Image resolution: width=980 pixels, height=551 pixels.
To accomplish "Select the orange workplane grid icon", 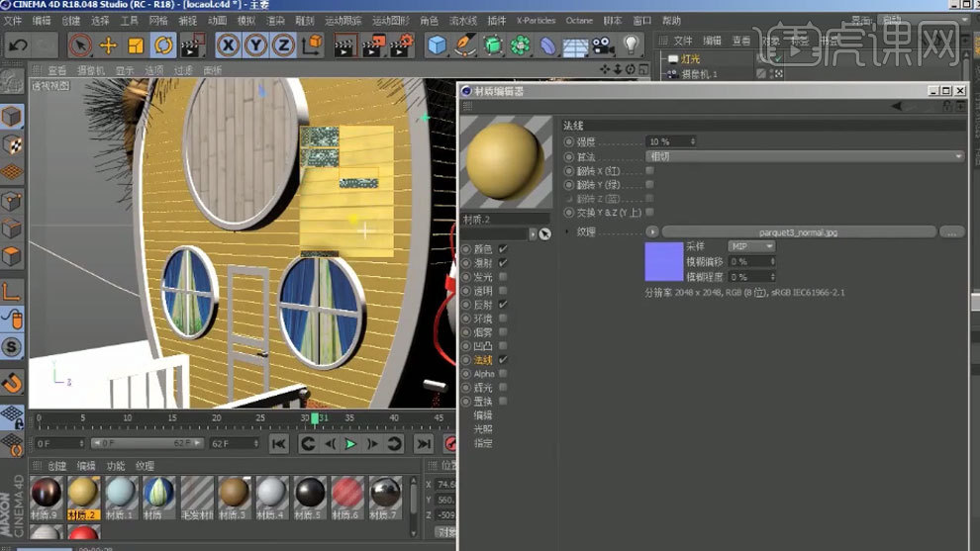I will click(x=11, y=172).
